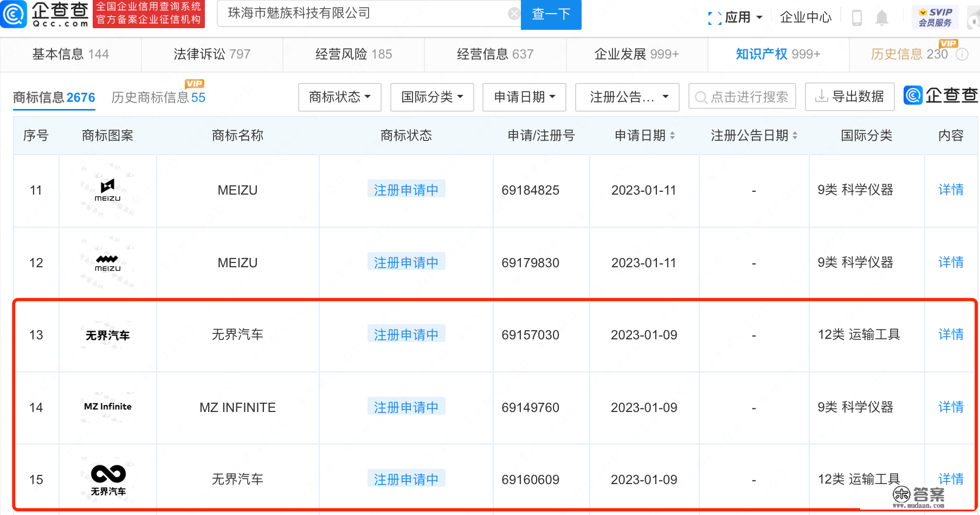This screenshot has height=515, width=980.
Task: Open SVIP member service badge
Action: point(935,17)
